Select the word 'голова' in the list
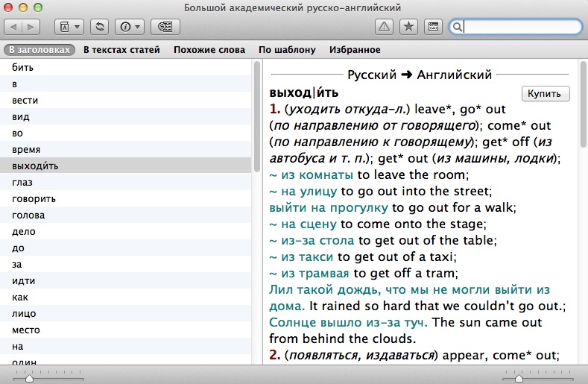 pyautogui.click(x=126, y=215)
